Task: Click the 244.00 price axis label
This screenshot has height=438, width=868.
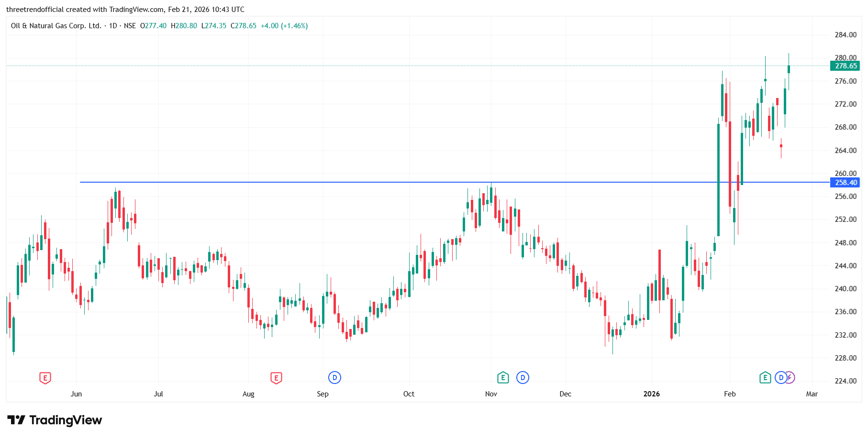Action: pos(846,266)
